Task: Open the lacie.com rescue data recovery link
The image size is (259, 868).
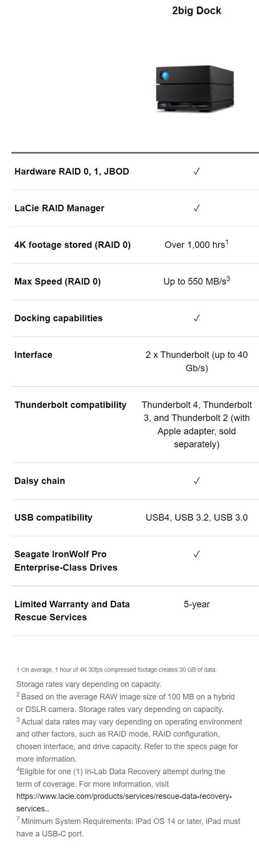Action: click(124, 802)
